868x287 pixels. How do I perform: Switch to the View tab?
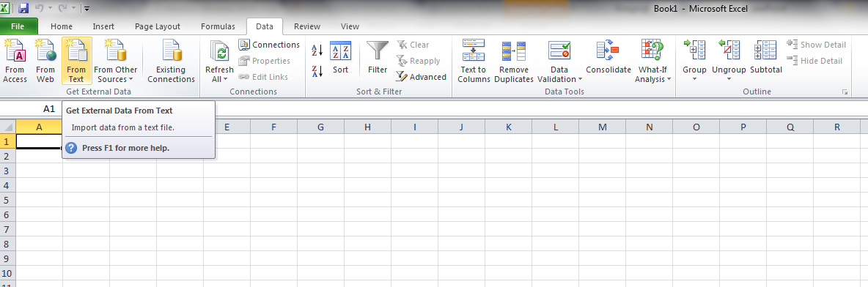coord(350,26)
